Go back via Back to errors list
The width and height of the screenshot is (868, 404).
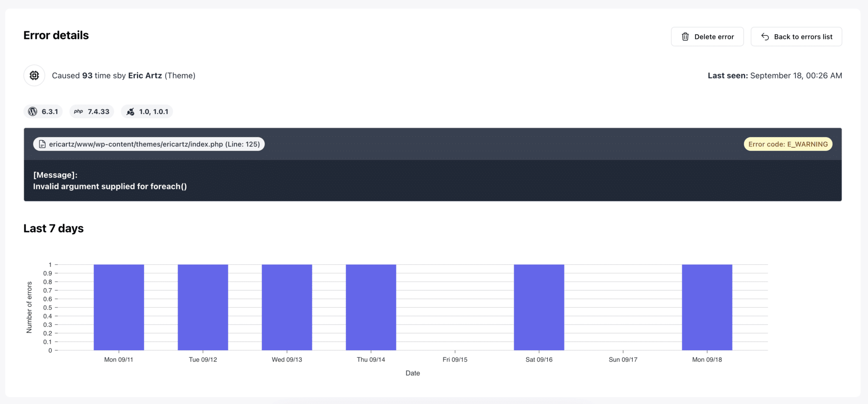click(x=796, y=37)
